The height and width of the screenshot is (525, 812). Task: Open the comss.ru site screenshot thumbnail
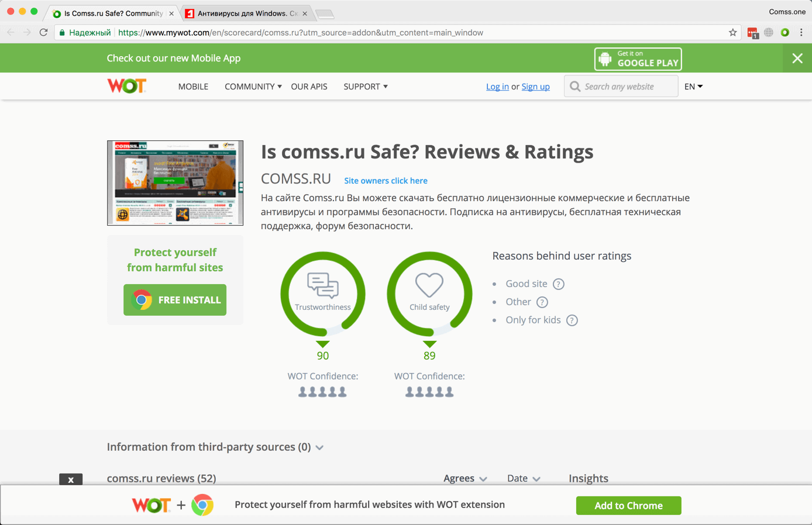[175, 183]
